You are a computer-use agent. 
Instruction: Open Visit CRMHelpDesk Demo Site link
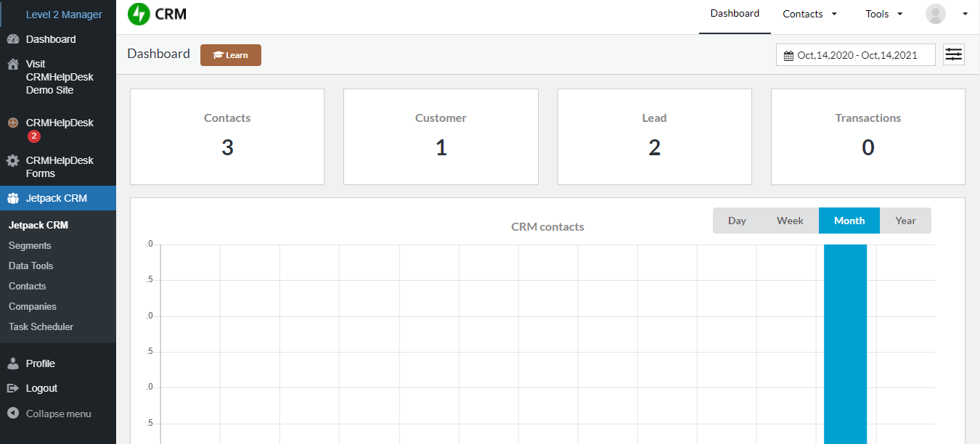(58, 77)
